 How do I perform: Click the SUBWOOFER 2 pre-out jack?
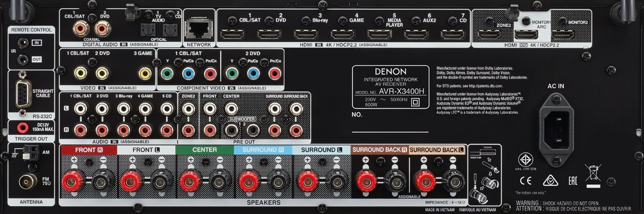[x=252, y=131]
